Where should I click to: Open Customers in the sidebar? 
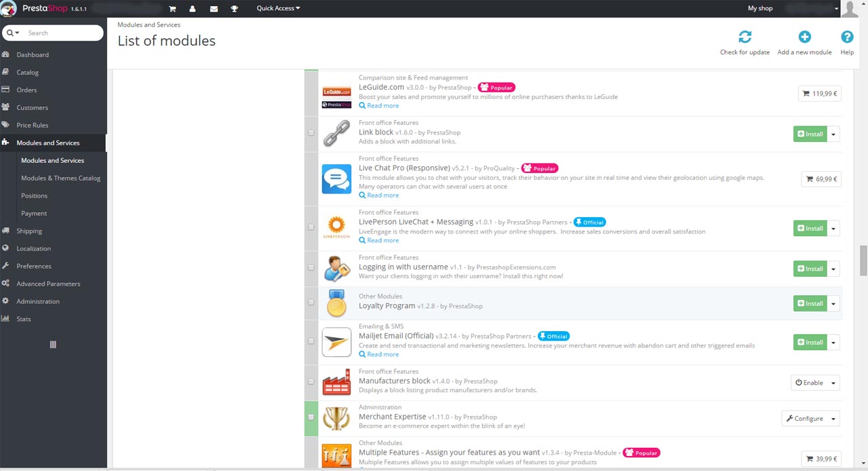tap(32, 107)
